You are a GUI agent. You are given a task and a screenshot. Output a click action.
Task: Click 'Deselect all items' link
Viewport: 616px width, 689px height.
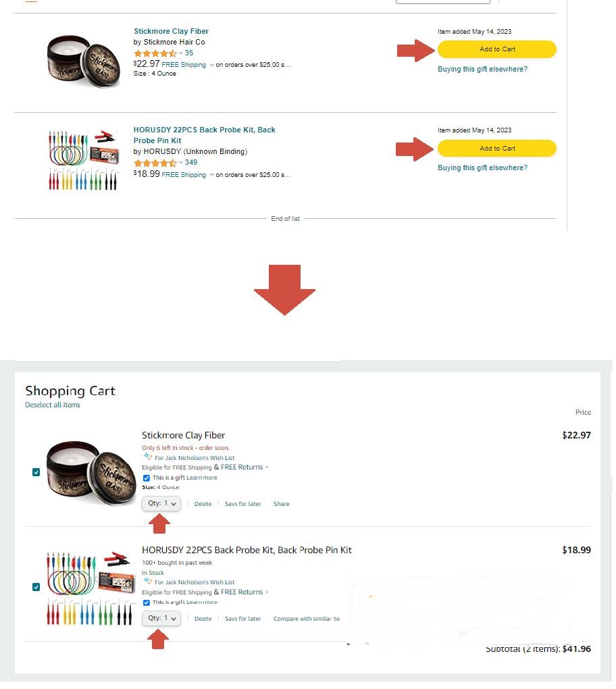tap(53, 405)
